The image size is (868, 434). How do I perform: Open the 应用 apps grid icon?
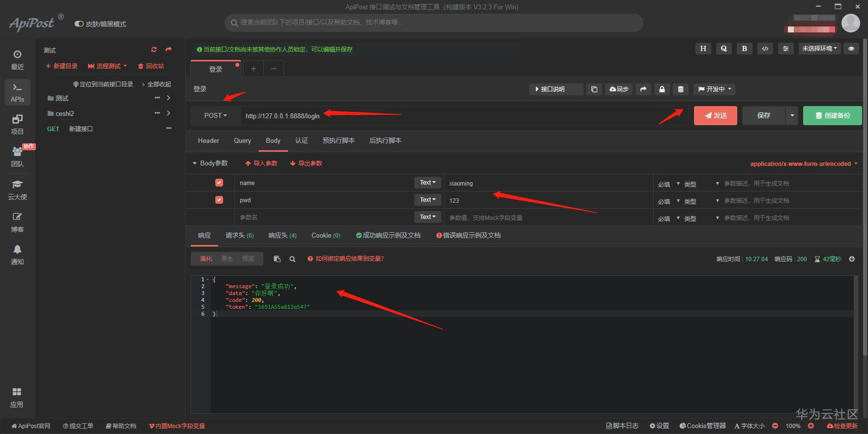17,398
